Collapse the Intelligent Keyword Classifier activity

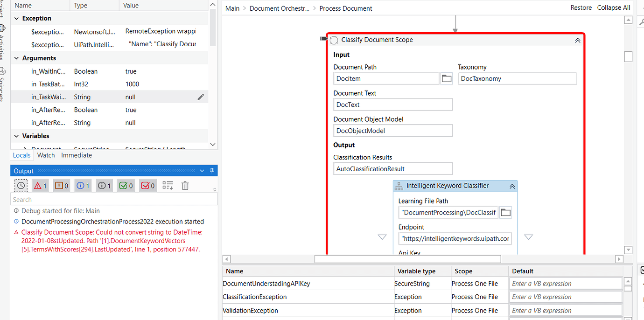pyautogui.click(x=512, y=185)
